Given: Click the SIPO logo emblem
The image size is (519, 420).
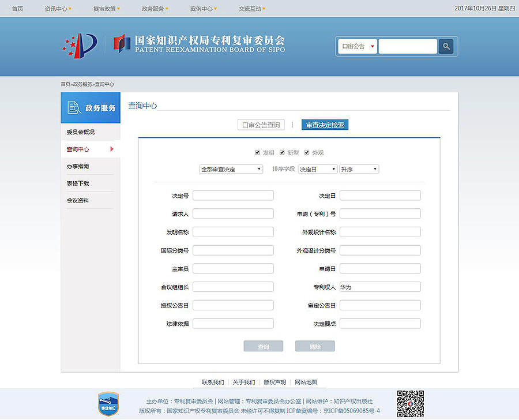Looking at the screenshot, I should click(x=80, y=46).
